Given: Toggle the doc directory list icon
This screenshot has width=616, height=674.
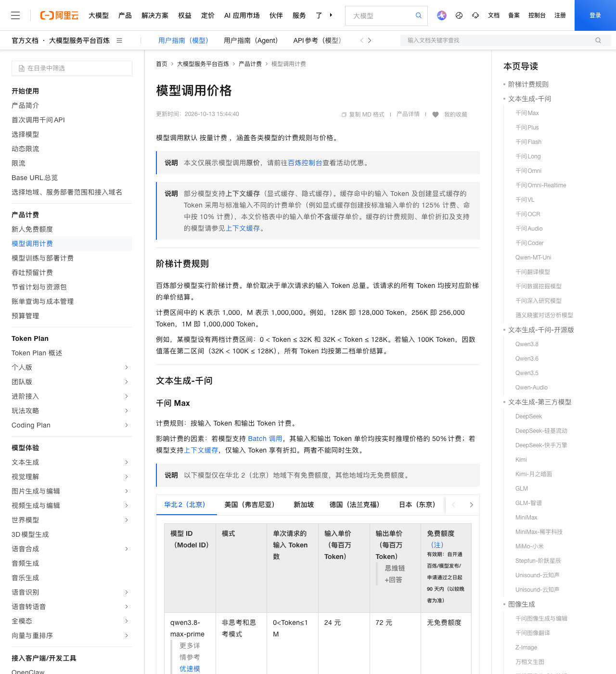Looking at the screenshot, I should (119, 40).
